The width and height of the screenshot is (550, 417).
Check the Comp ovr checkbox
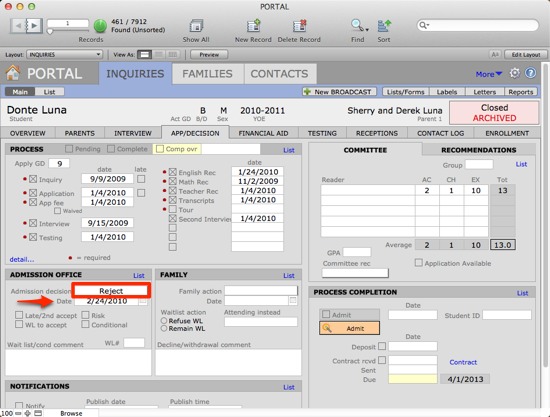[x=160, y=149]
